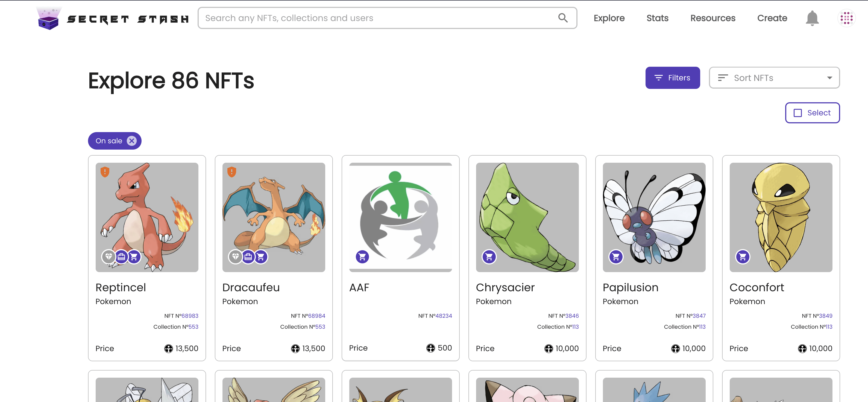This screenshot has width=868, height=402.
Task: Click the Chrysacier title text
Action: tap(505, 288)
